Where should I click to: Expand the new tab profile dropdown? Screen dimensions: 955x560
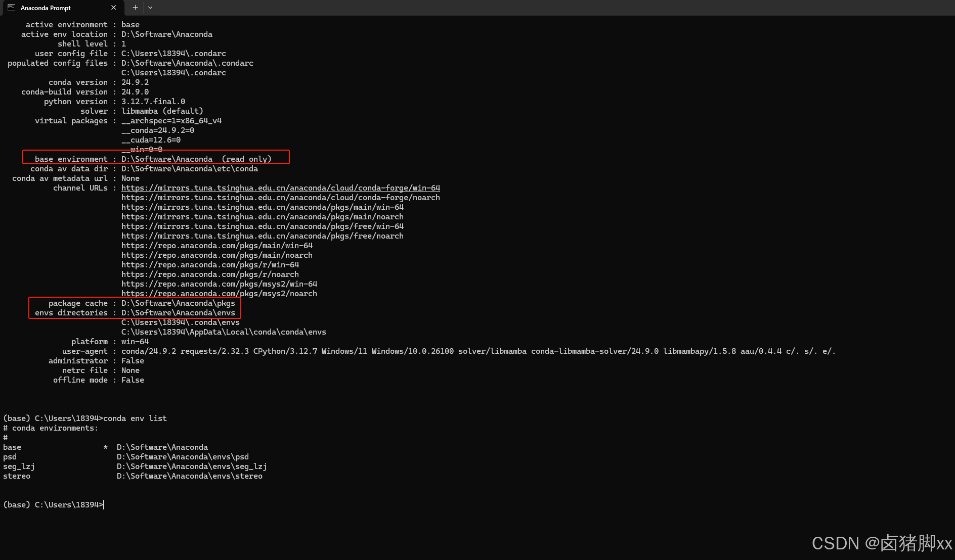point(150,8)
